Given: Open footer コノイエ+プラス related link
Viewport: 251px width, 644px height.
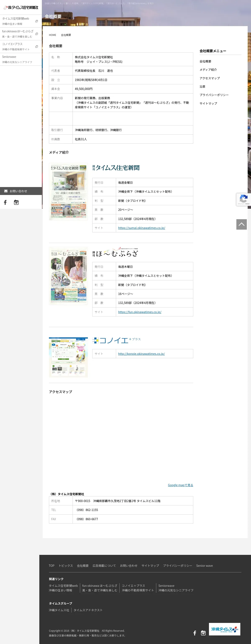Looking at the screenshot, I should coord(138,588).
